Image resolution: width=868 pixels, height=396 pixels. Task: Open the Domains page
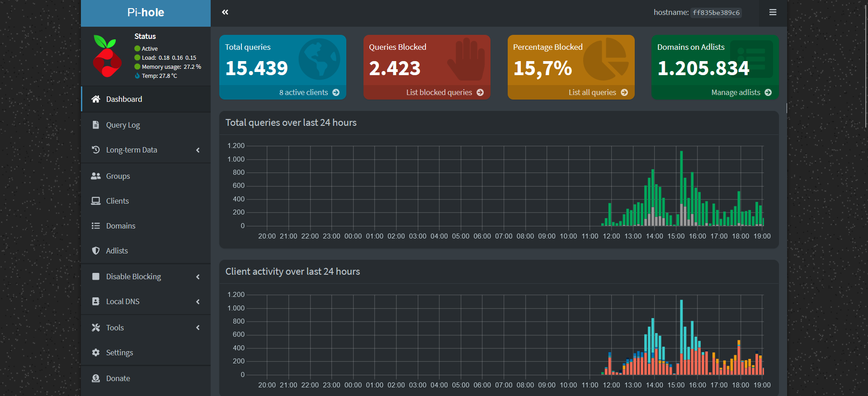(146, 226)
